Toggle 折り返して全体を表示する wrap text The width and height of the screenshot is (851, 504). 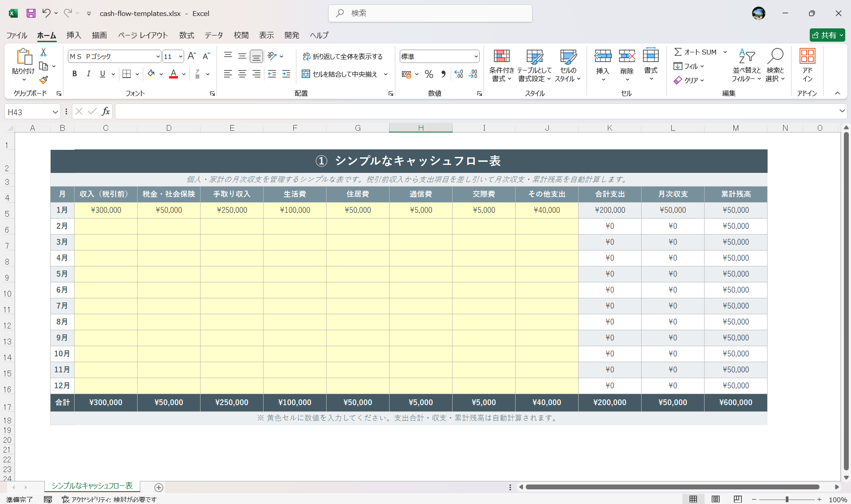[343, 56]
